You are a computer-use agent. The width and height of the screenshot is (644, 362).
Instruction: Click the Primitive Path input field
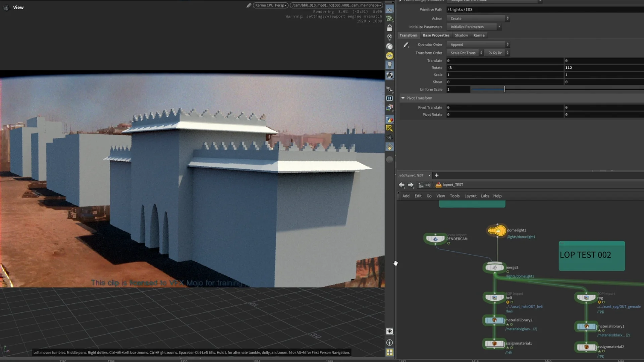pyautogui.click(x=545, y=9)
